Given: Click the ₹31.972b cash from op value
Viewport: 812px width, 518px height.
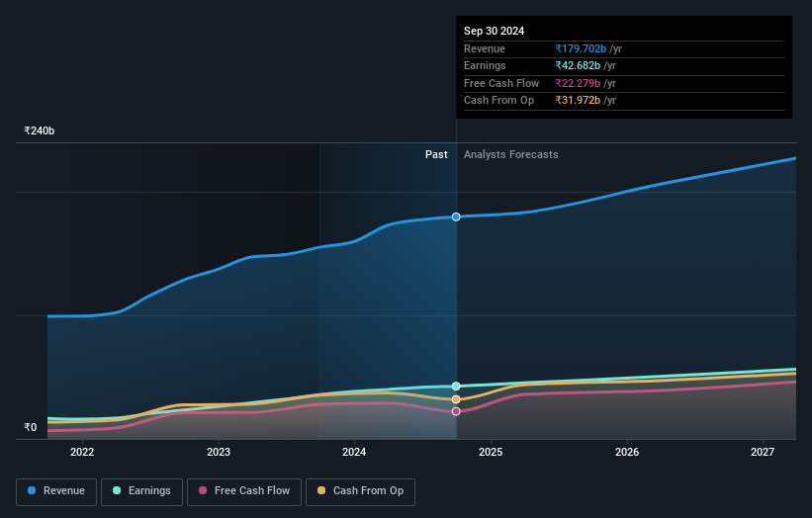Looking at the screenshot, I should point(578,101).
